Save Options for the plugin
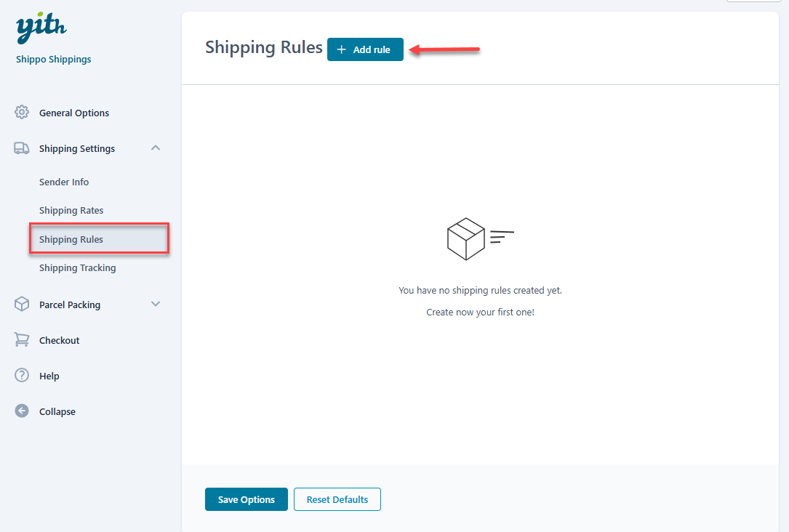Screen dimensions: 789x532 click(246, 499)
